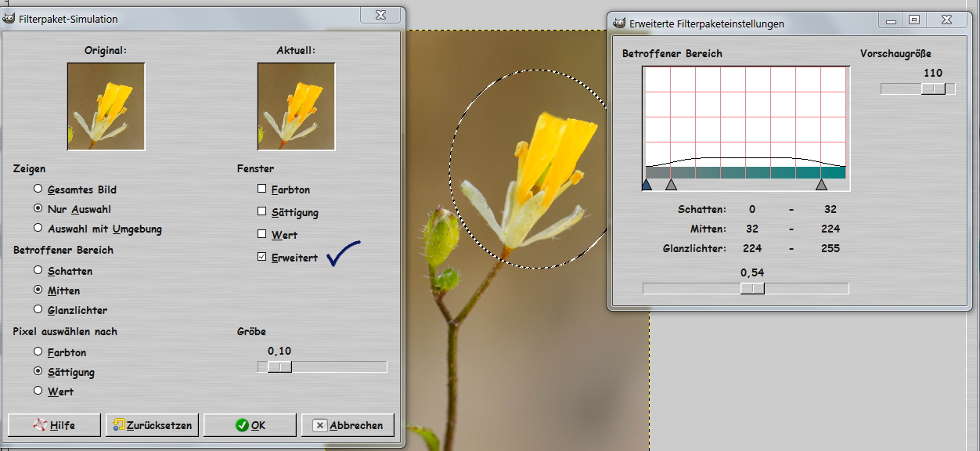Click the Glanzlichter upper value '255'

[830, 248]
